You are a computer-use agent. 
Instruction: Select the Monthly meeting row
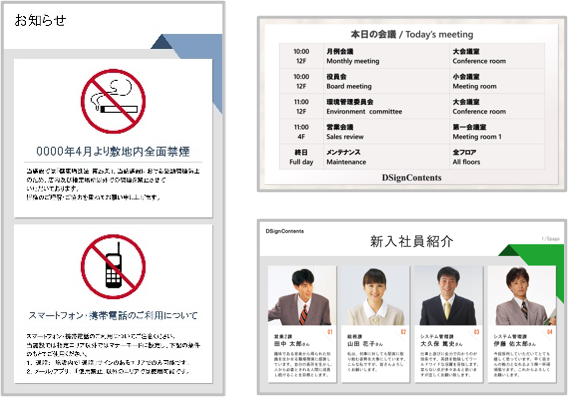(x=412, y=56)
